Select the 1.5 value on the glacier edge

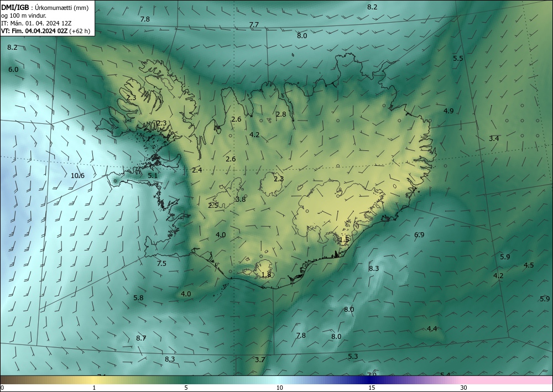tap(344, 240)
